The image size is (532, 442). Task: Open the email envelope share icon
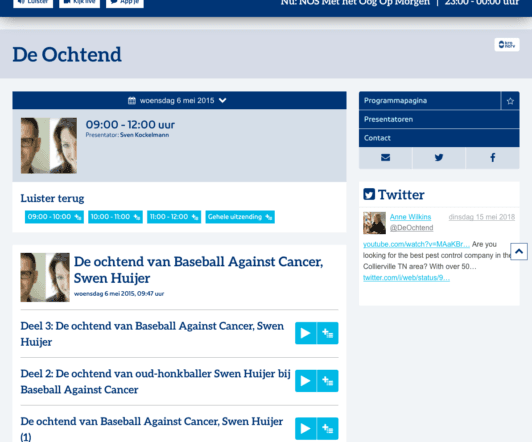coord(385,157)
